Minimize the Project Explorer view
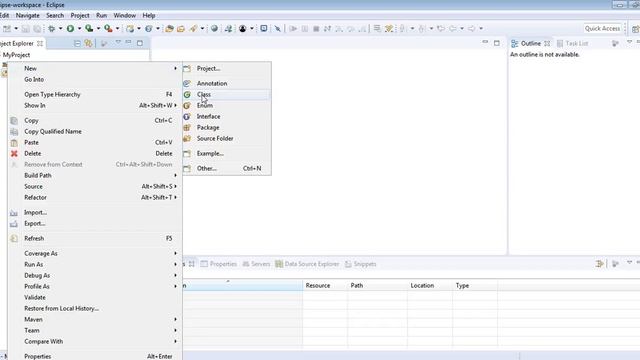 pyautogui.click(x=129, y=42)
